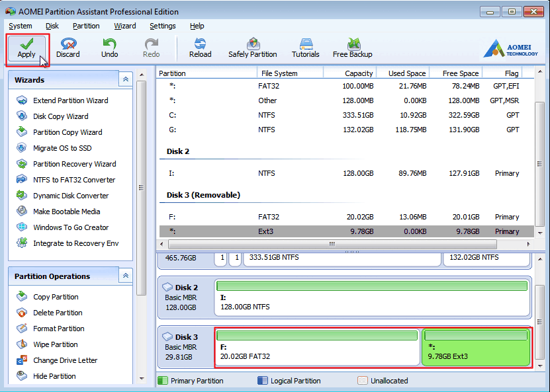Select F: 20.02GB FAT32 block in disk map
550x392 pixels.
(x=317, y=347)
